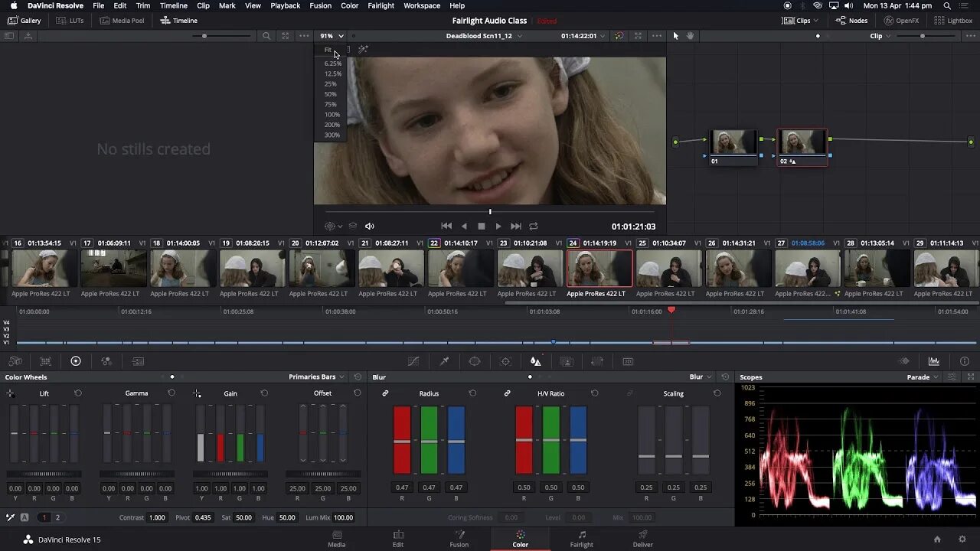Open the Lightbox view
The width and height of the screenshot is (980, 551).
(954, 21)
